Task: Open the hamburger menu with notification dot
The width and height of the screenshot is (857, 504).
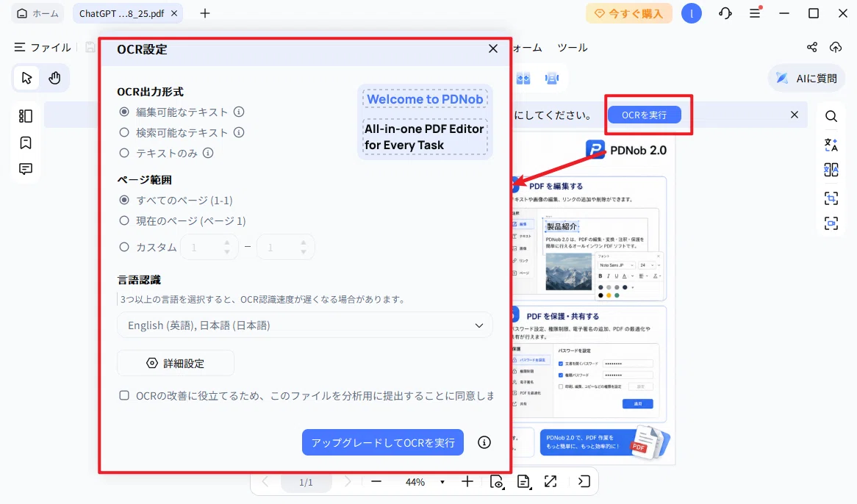Action: [x=756, y=13]
